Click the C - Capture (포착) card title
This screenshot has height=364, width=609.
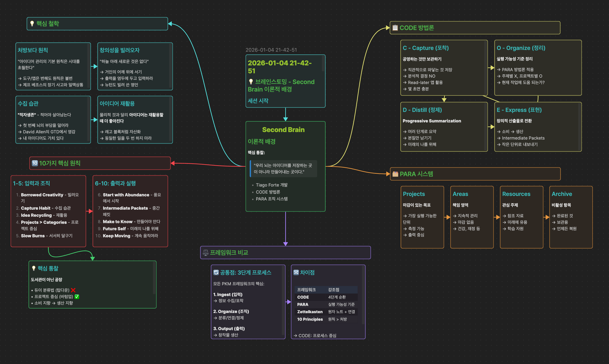[426, 48]
